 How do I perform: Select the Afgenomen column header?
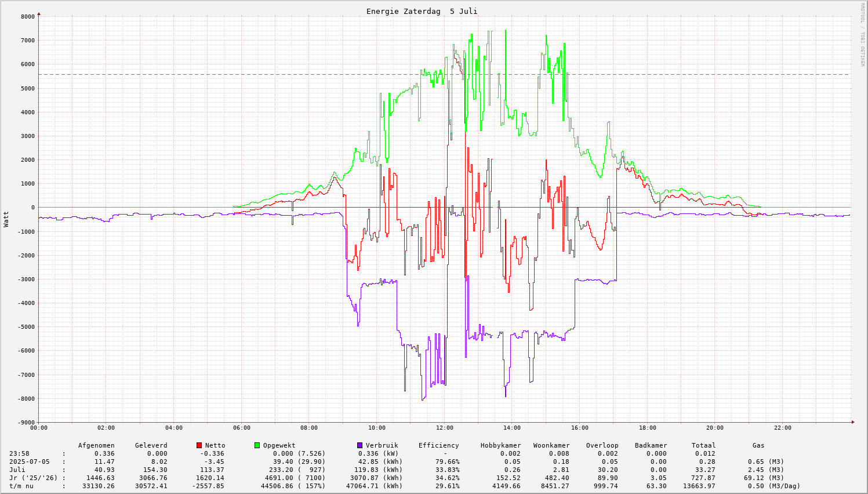[96, 445]
